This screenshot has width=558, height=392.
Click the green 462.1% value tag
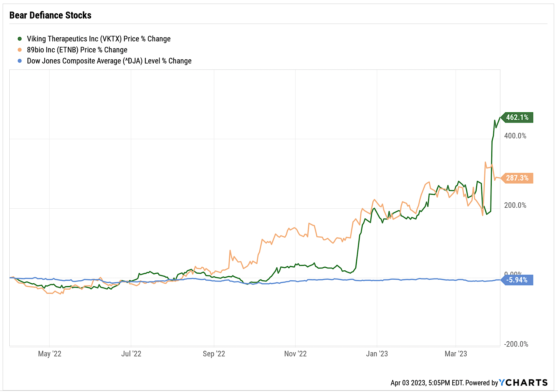tap(517, 117)
